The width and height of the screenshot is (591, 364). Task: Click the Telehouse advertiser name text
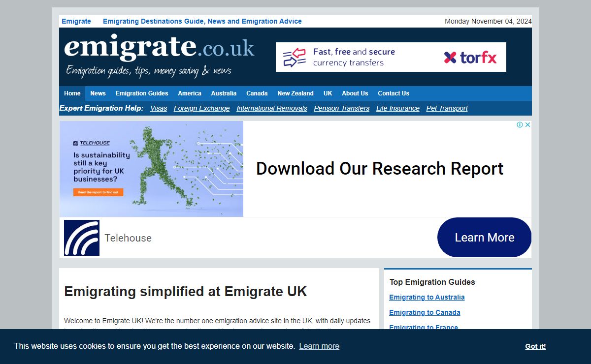pos(128,238)
